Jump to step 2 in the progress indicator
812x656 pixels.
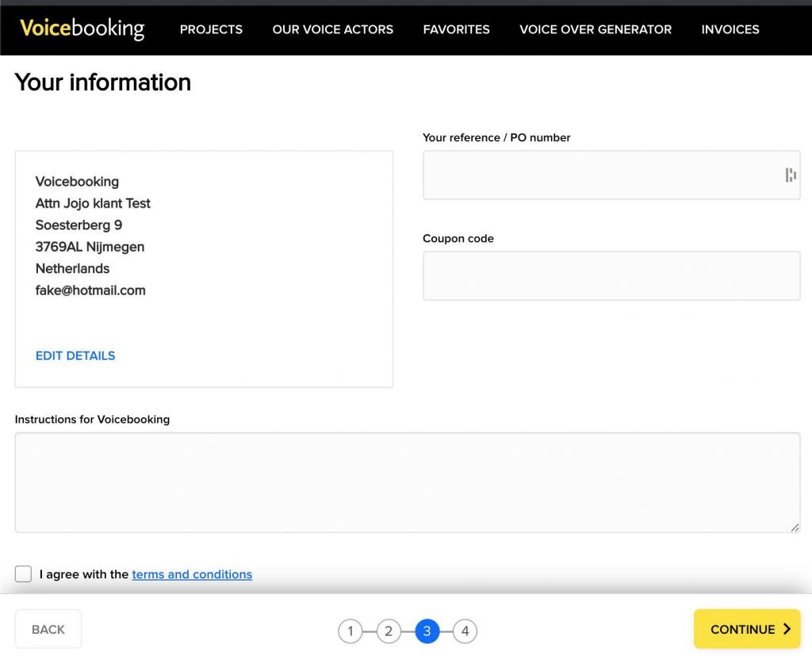tap(389, 631)
